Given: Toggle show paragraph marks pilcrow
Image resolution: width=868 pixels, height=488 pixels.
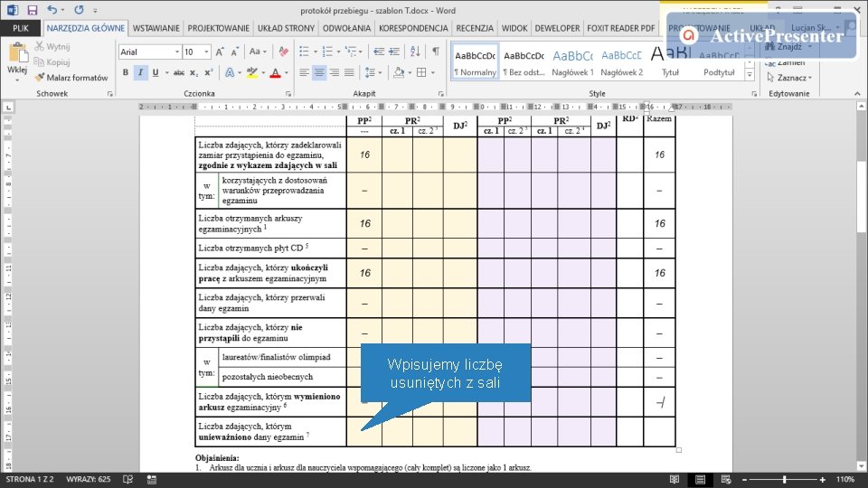Looking at the screenshot, I should tap(436, 52).
